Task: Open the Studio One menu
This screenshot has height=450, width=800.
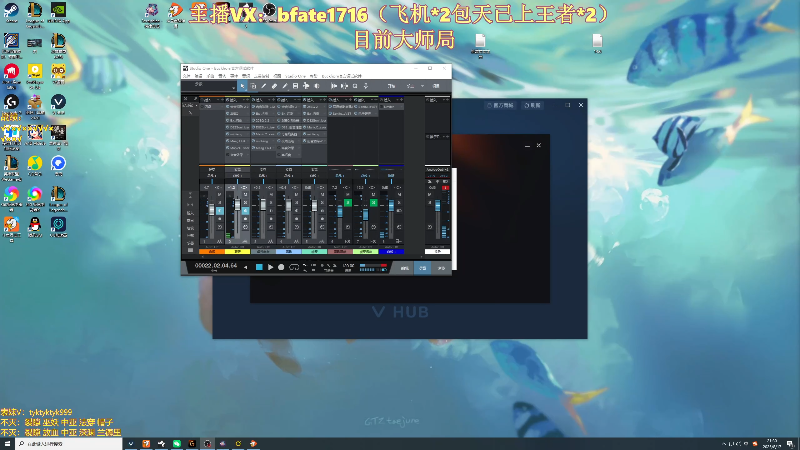Action: click(x=295, y=76)
